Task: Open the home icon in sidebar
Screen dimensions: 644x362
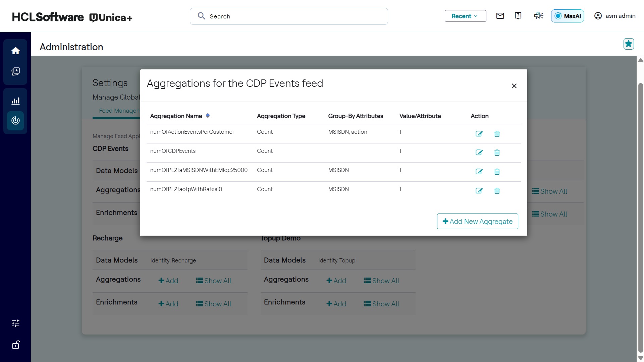Action: pos(15,51)
